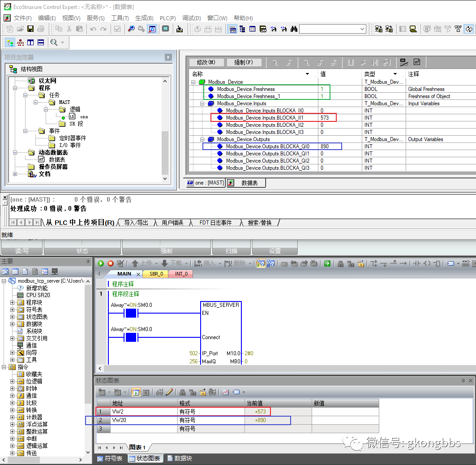The width and height of the screenshot is (476, 465).
Task: Open the search combo box dropdown
Action: click(x=362, y=29)
